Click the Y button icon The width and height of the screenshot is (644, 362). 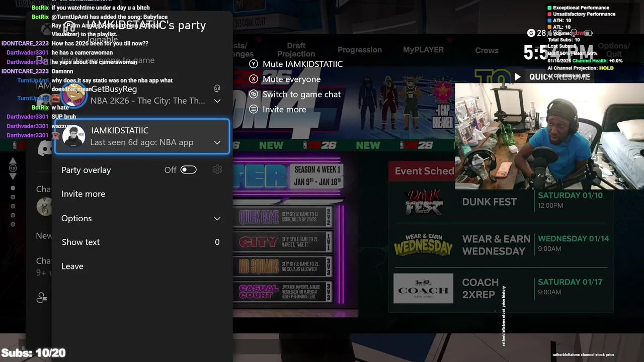254,64
